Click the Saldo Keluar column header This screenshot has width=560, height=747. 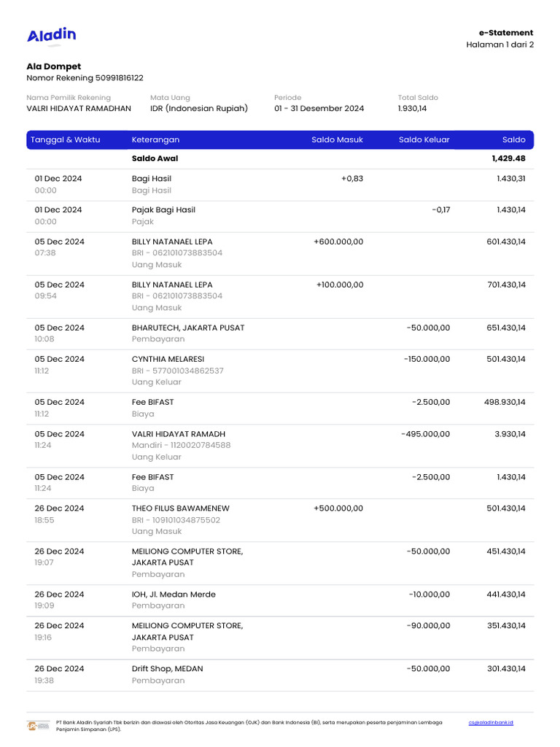(424, 139)
